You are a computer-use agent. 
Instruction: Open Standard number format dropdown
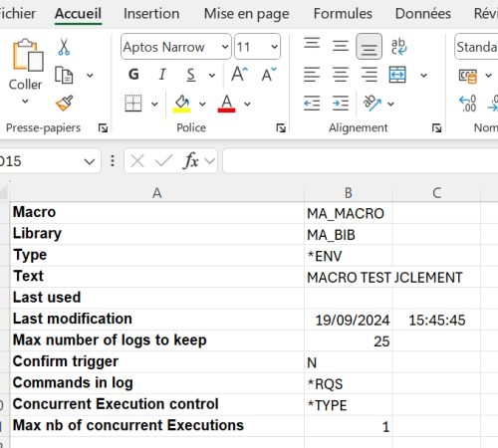pos(476,47)
